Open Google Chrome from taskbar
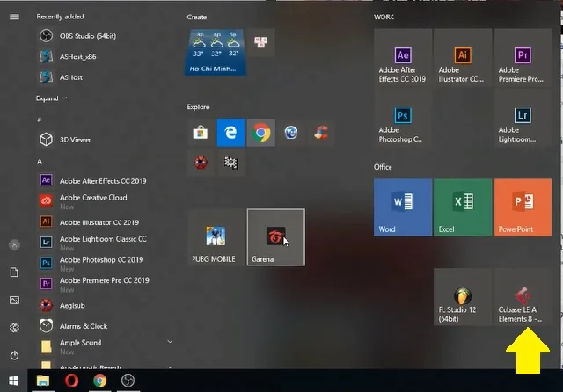 [99, 381]
